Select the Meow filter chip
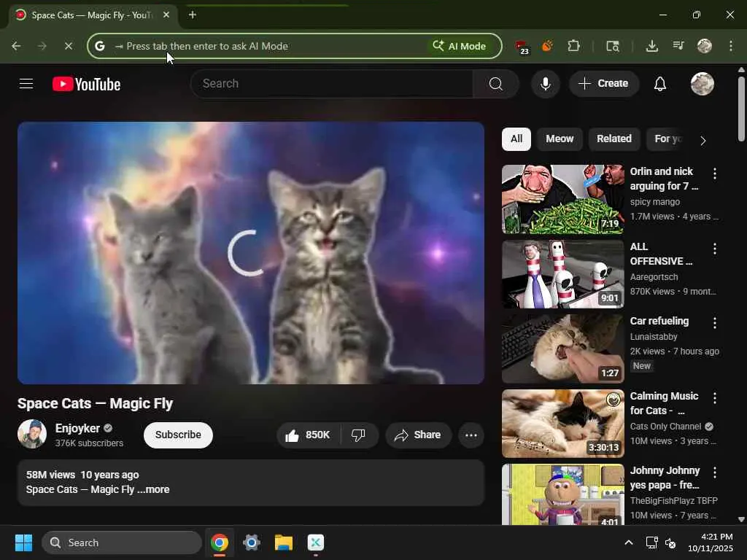The image size is (747, 560). tap(560, 139)
